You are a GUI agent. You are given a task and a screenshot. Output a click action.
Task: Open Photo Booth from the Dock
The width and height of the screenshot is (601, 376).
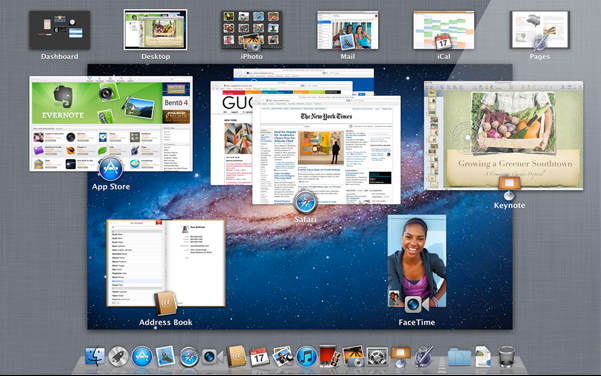330,356
